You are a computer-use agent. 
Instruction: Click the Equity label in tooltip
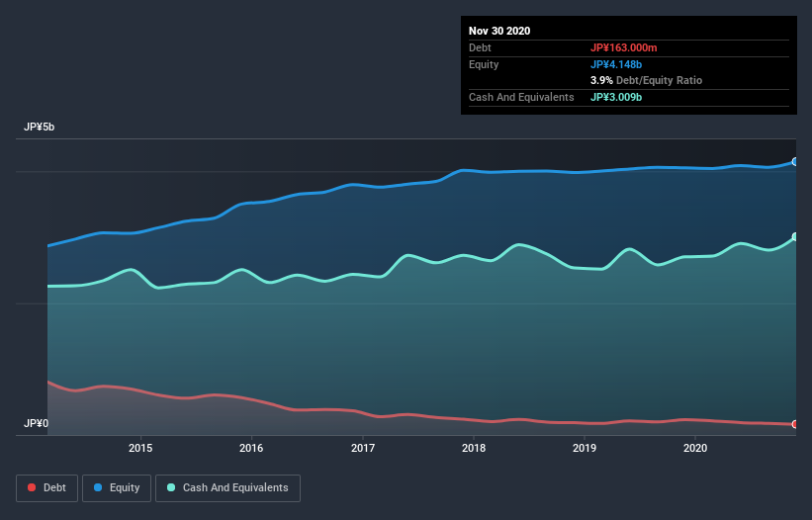coord(484,64)
